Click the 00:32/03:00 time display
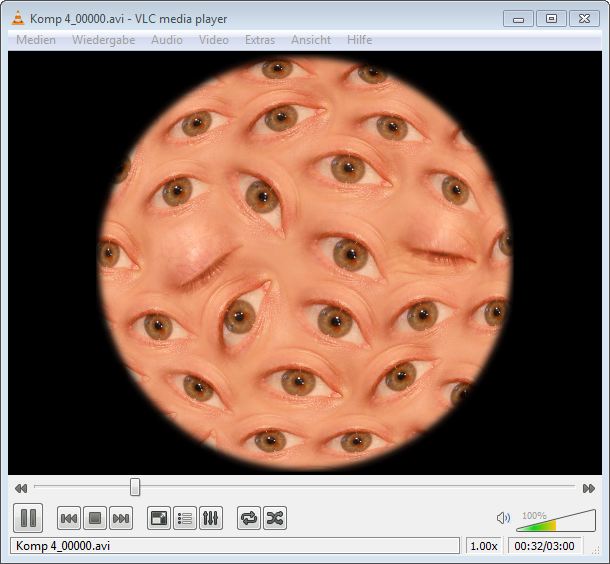 click(x=544, y=546)
